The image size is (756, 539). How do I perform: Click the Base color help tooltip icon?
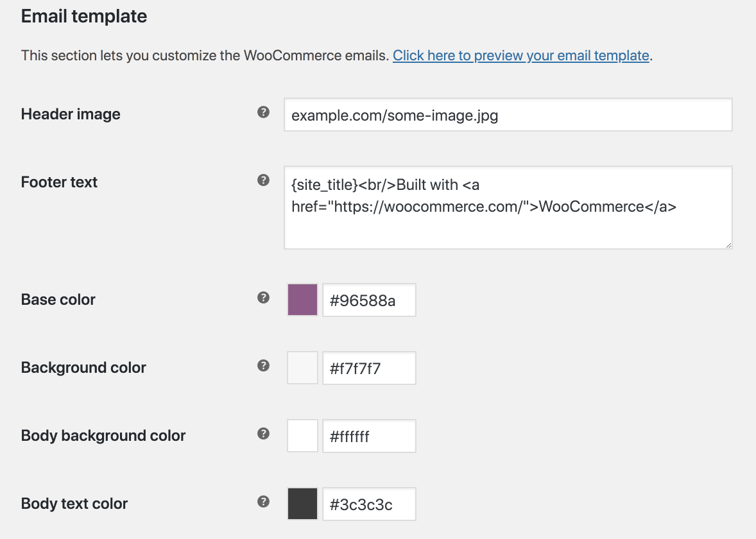click(x=263, y=298)
